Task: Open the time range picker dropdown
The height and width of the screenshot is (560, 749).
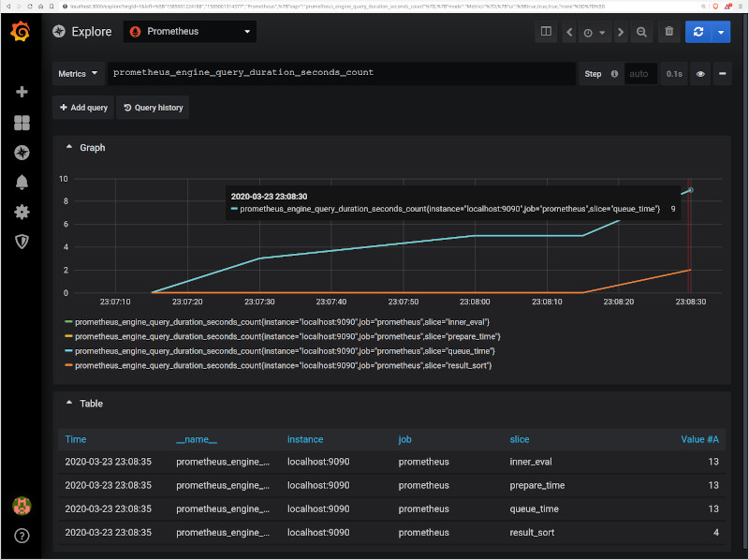Action: pyautogui.click(x=594, y=32)
